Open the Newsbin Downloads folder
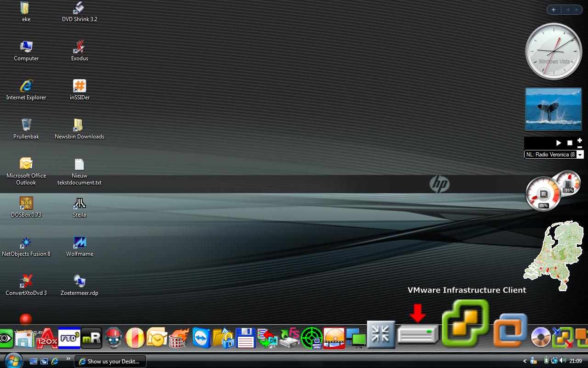Screen dimensions: 588x368 coord(79,129)
